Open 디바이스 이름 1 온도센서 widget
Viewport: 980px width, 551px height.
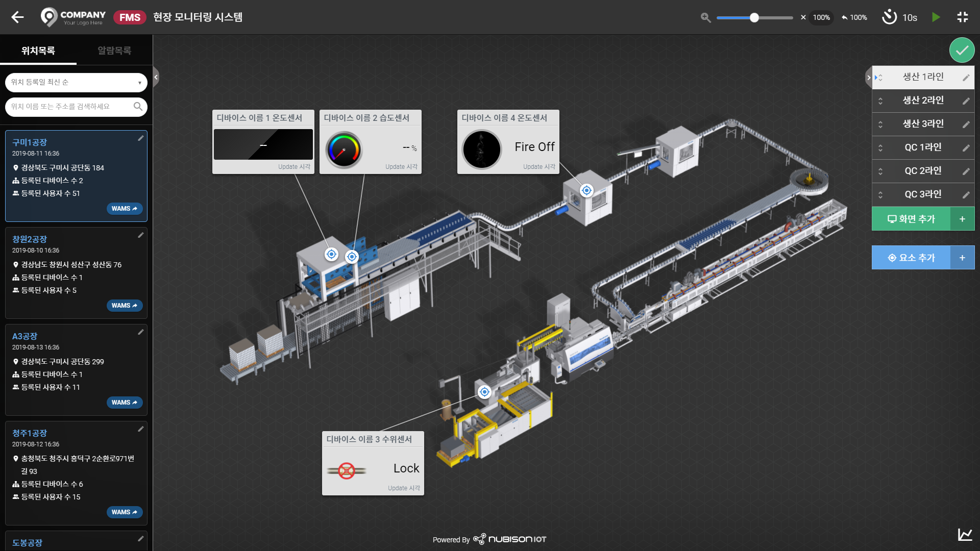tap(263, 142)
